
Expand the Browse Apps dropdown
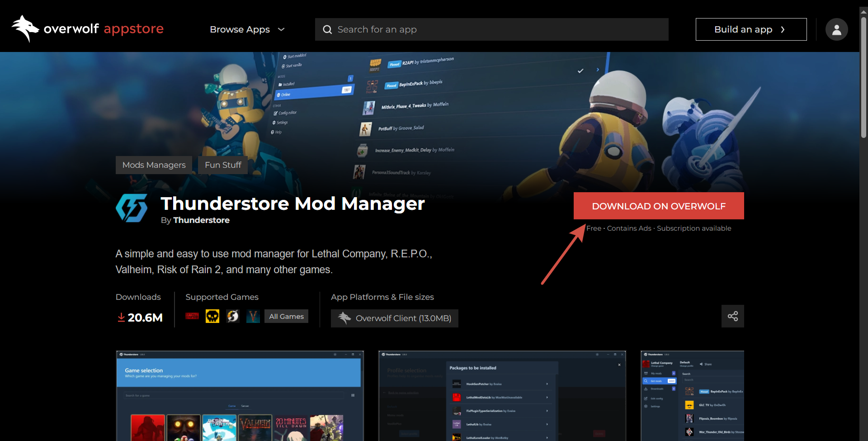pyautogui.click(x=247, y=29)
